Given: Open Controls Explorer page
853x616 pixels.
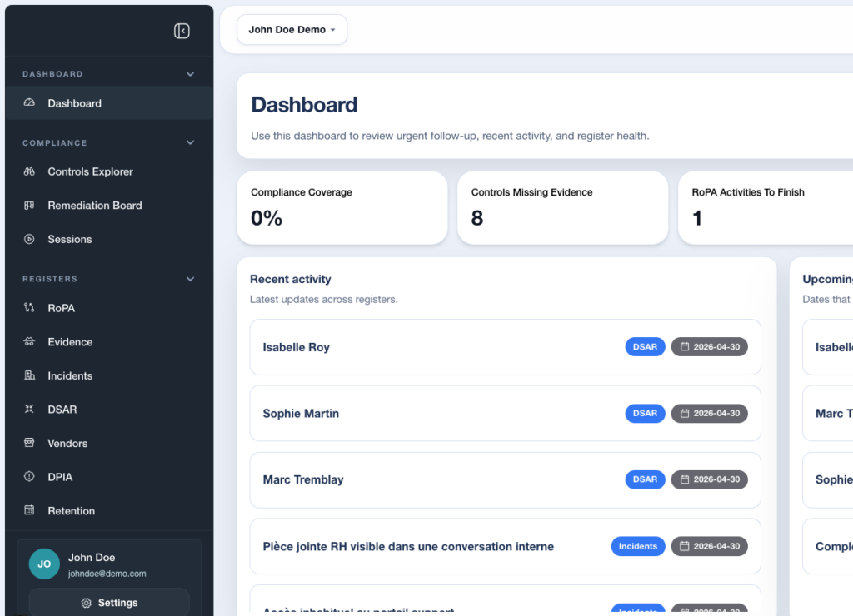Looking at the screenshot, I should coord(109,171).
